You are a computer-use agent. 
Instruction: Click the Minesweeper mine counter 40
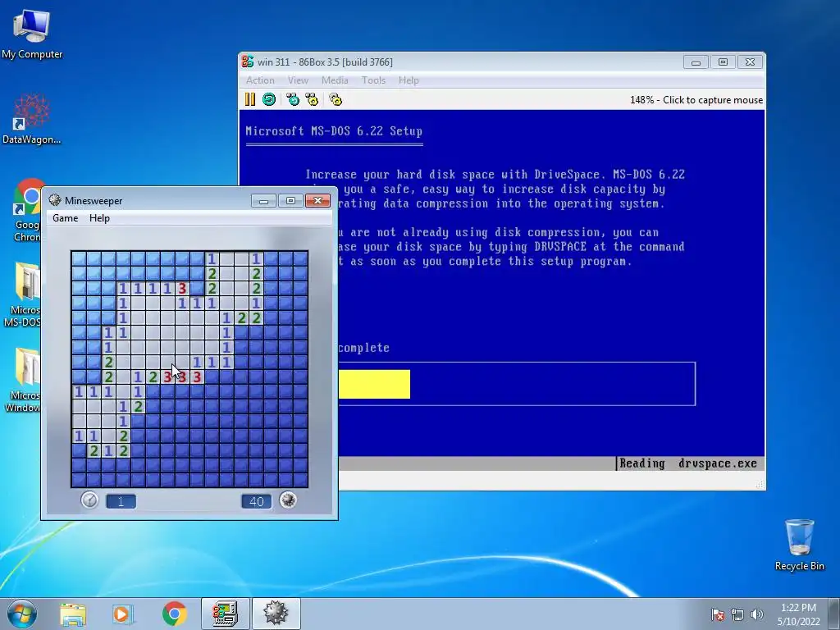click(x=256, y=501)
